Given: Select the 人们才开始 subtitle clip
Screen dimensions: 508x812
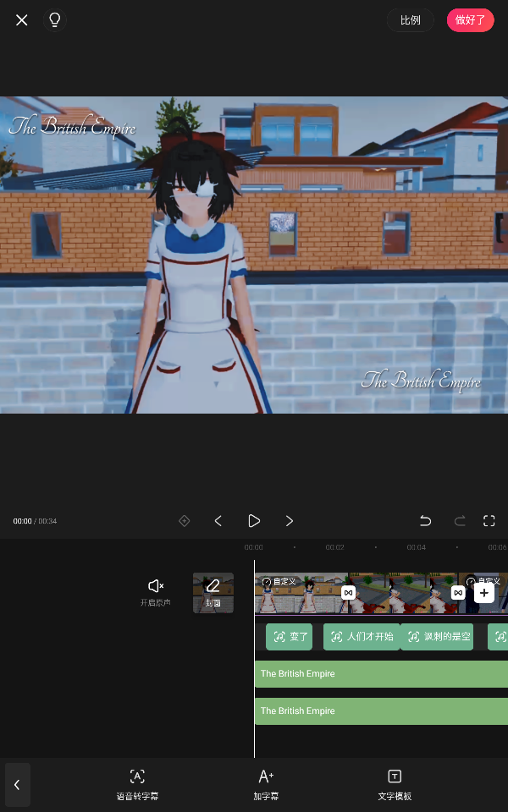Looking at the screenshot, I should [362, 636].
